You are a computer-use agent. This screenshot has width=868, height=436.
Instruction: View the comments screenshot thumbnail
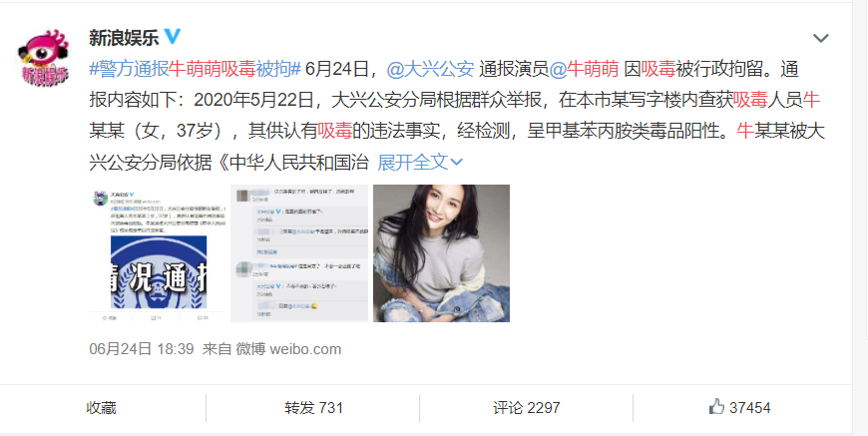click(x=299, y=253)
